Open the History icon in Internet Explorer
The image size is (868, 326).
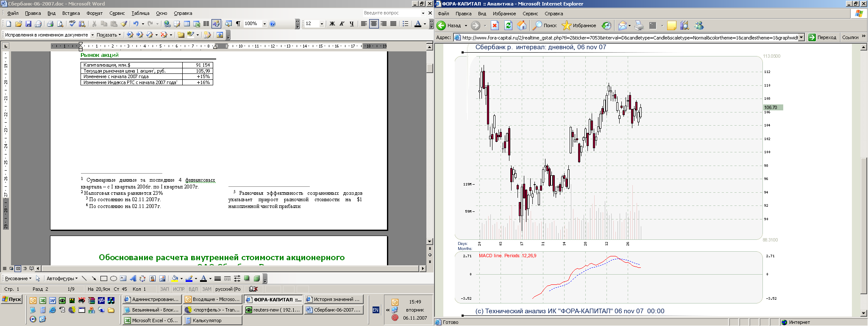606,25
